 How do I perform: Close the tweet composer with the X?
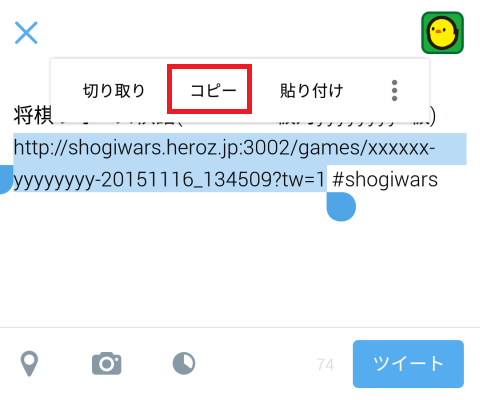click(26, 33)
